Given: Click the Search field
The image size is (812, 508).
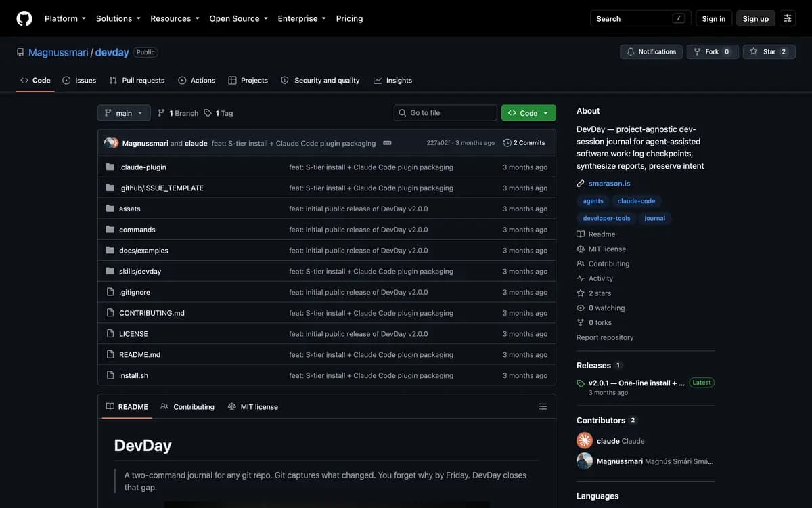Looking at the screenshot, I should pos(641,18).
